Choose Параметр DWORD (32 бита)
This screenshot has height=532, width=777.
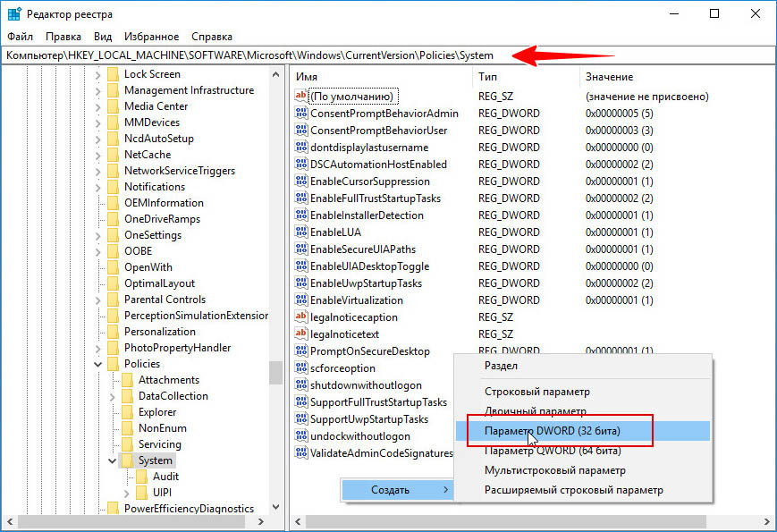coord(583,431)
